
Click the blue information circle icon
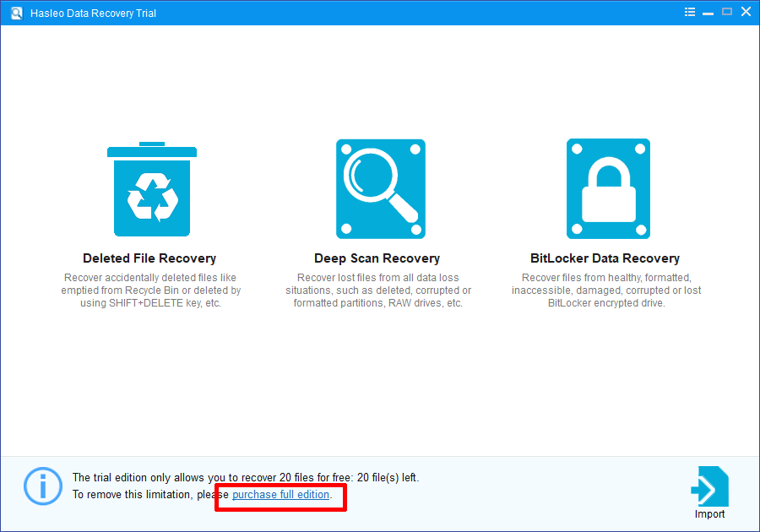click(43, 486)
